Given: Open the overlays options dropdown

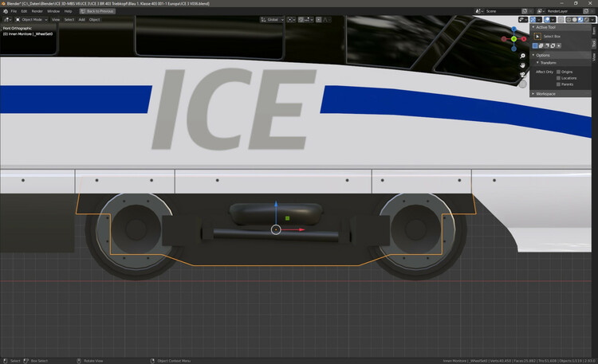Looking at the screenshot, I should tap(553, 19).
